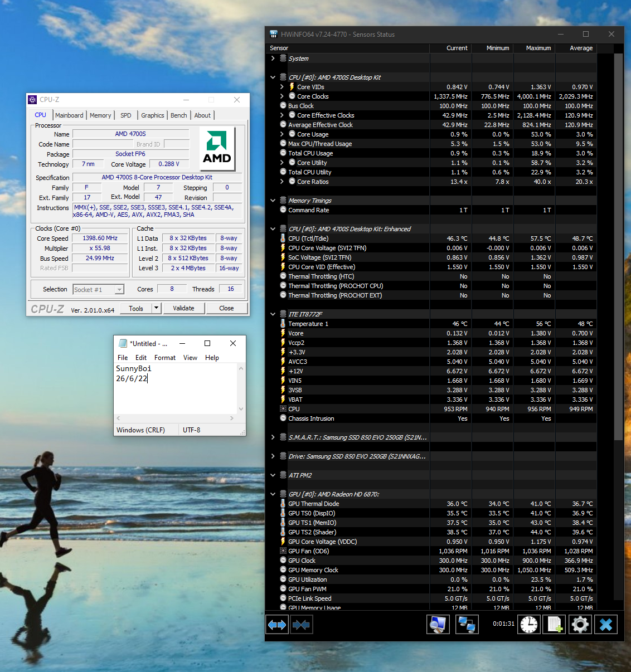Switch to the Memory tab in CPU-Z
The width and height of the screenshot is (631, 672).
click(x=100, y=115)
